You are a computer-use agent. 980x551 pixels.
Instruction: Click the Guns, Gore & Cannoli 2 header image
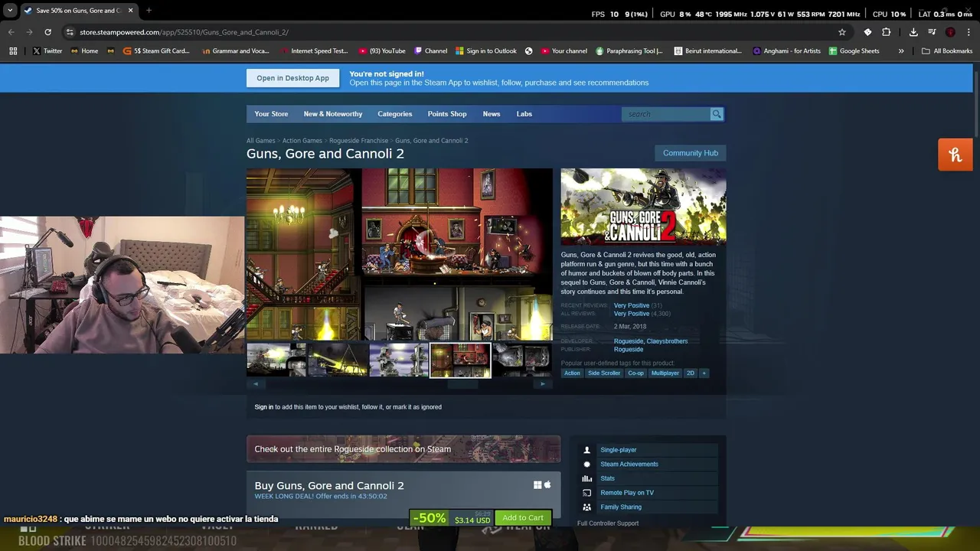643,207
